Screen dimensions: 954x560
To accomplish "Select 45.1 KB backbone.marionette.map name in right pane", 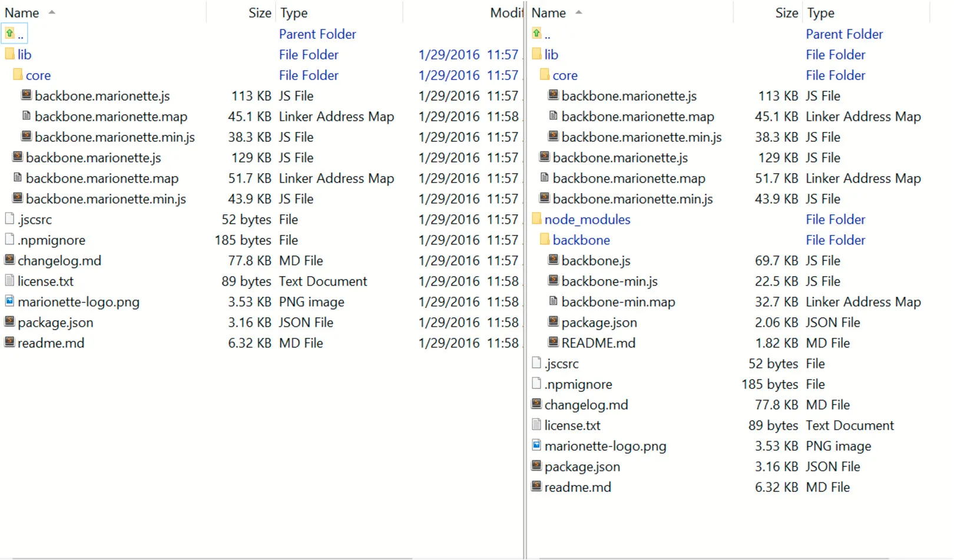I will pos(638,117).
